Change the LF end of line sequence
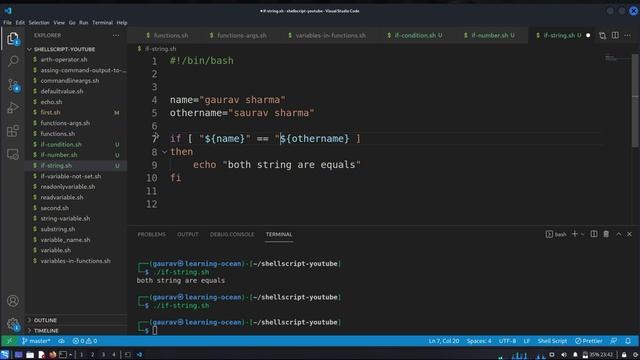Viewport: 640px width, 360px height. click(x=527, y=341)
